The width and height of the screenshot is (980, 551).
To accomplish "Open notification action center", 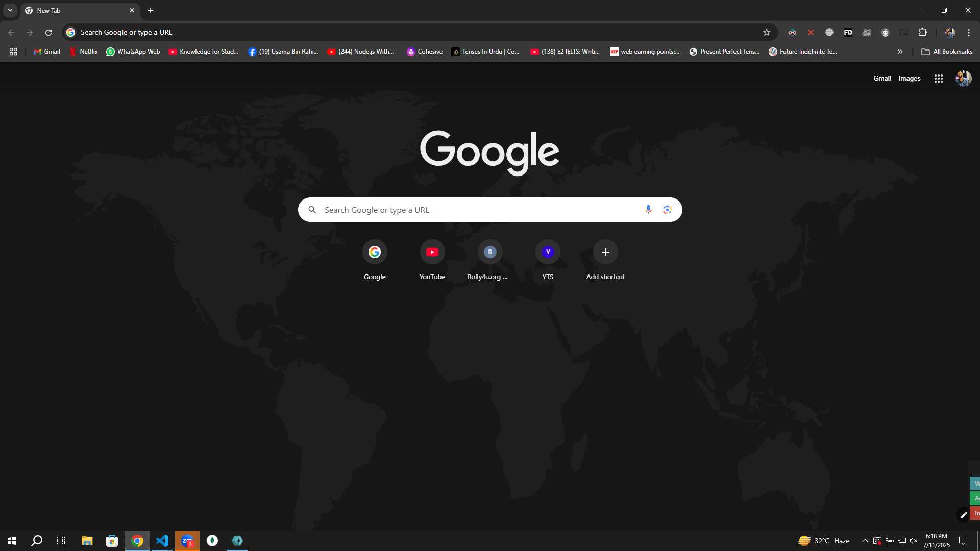I will tap(963, 541).
